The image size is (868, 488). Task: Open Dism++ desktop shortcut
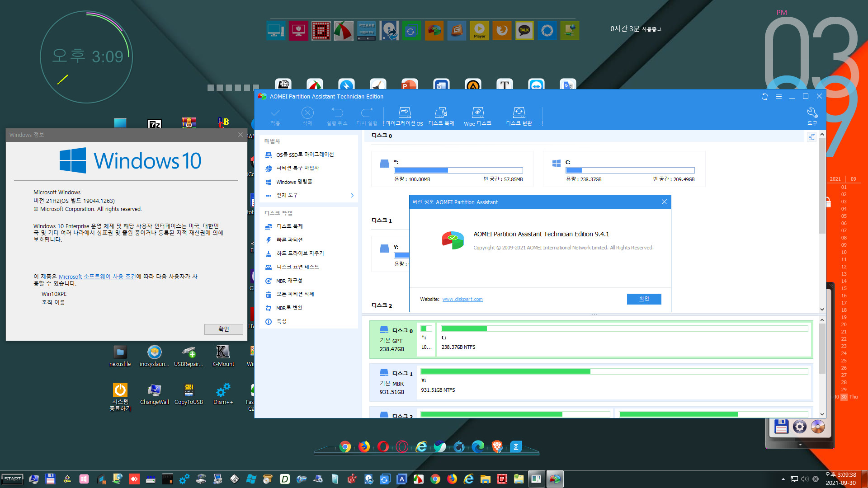click(223, 394)
